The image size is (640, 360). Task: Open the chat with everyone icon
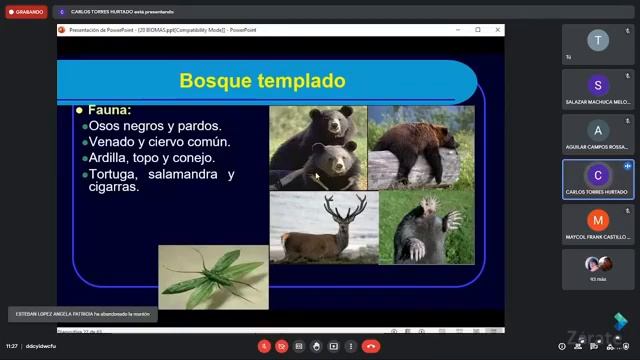[594, 347]
